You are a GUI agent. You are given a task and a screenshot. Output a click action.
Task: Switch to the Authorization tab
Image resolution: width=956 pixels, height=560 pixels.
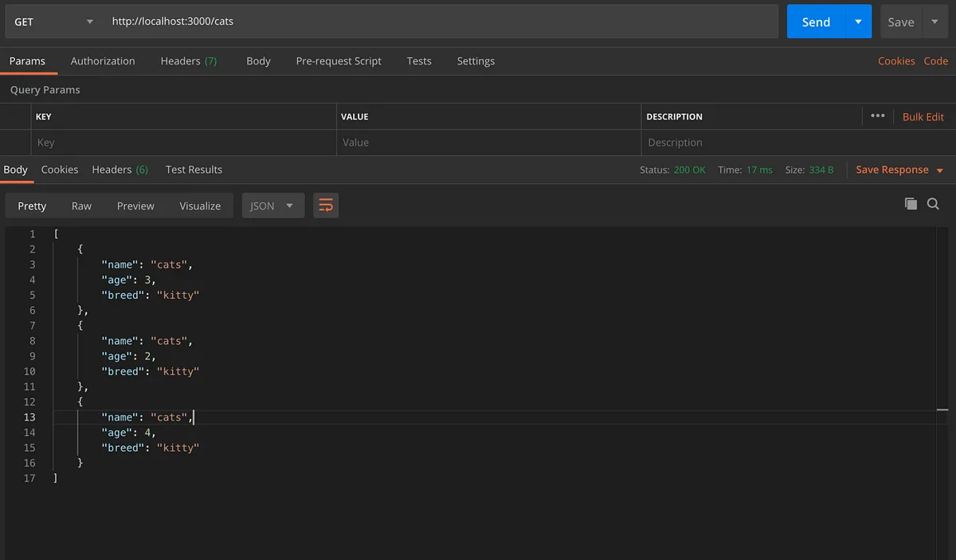pos(103,61)
